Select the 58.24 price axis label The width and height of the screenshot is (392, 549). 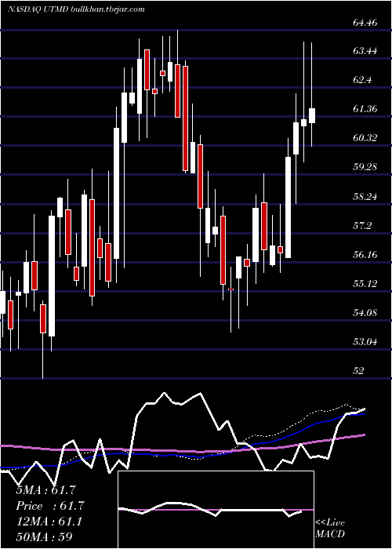pos(365,197)
